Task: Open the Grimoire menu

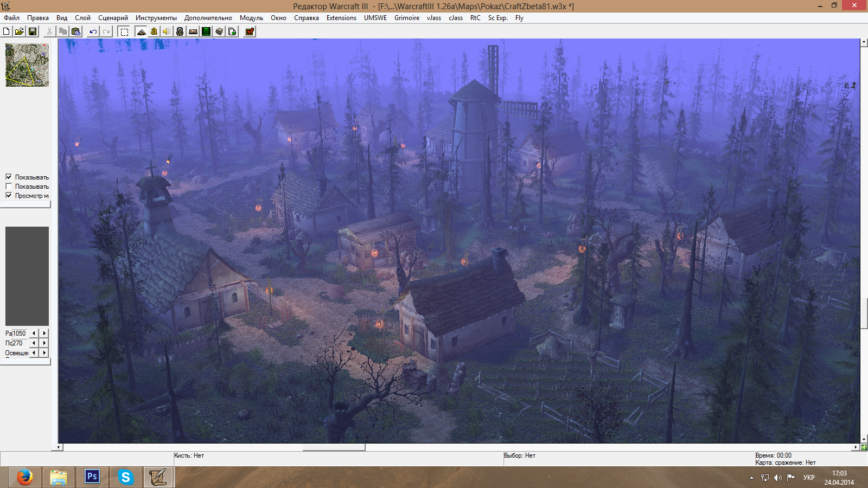Action: pyautogui.click(x=407, y=18)
